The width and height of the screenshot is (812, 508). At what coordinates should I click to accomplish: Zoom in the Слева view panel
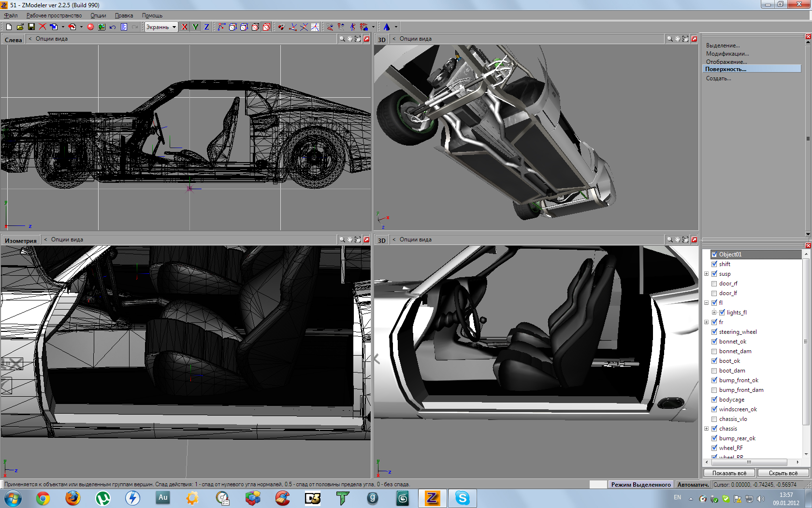[x=342, y=39]
